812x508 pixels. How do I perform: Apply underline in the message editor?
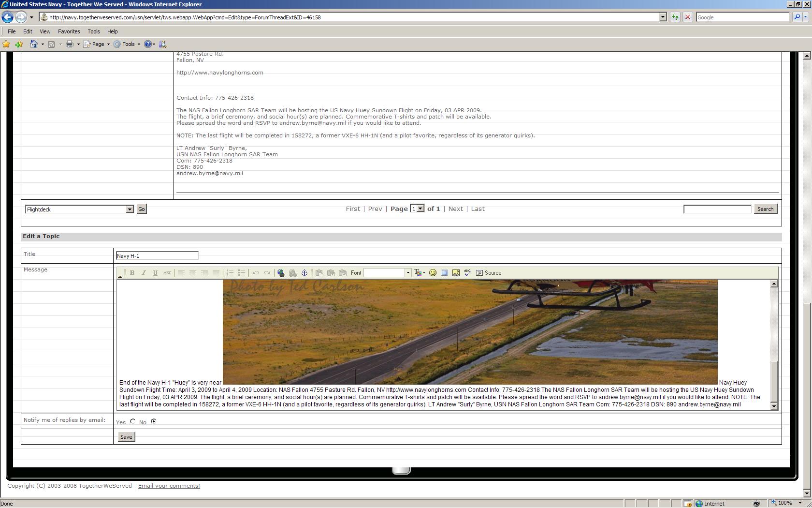click(x=155, y=273)
